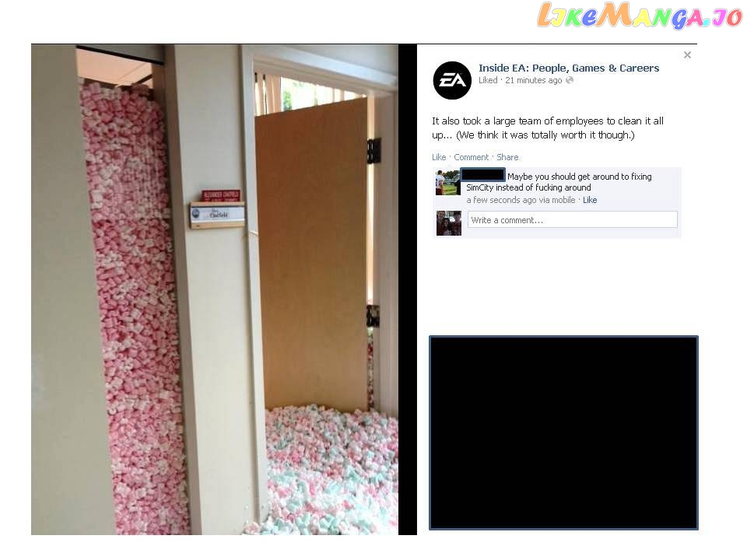This screenshot has height=560, width=747.
Task: Share the EA post
Action: (x=507, y=157)
